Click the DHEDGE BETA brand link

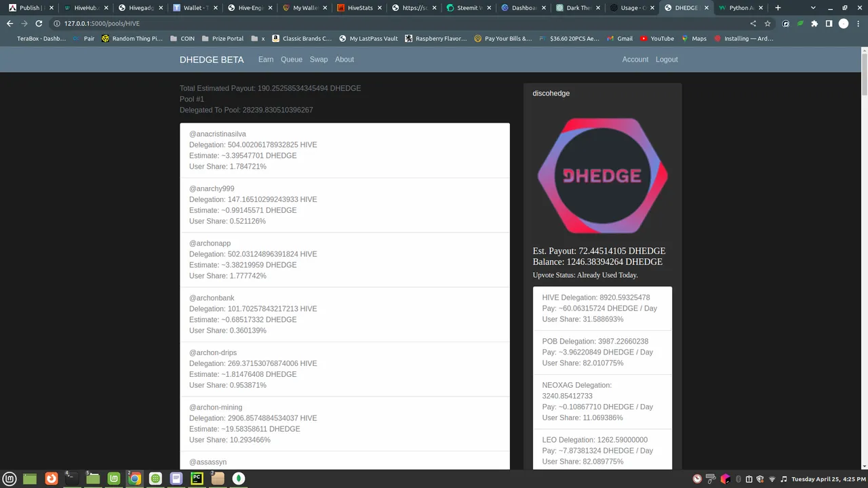[x=212, y=60]
